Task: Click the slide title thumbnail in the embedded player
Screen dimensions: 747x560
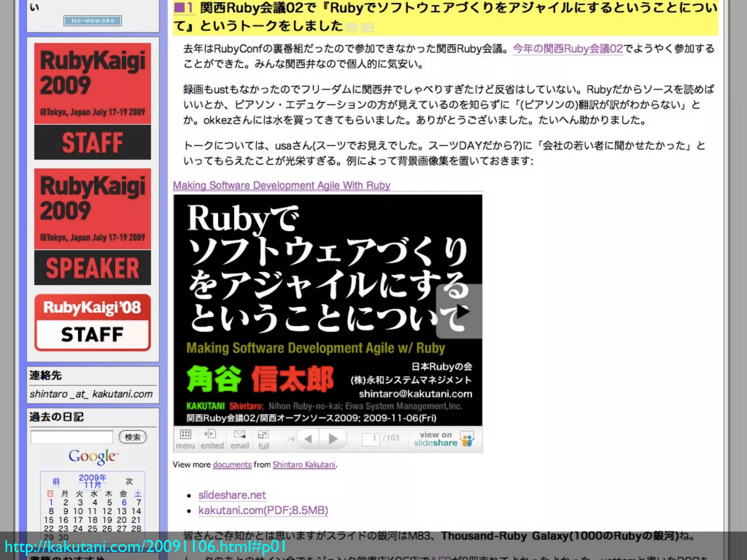Action: tap(328, 310)
